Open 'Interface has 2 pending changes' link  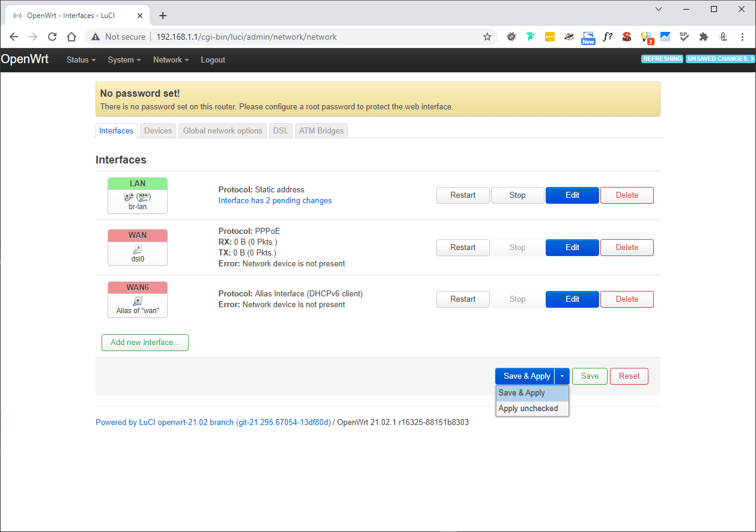(275, 201)
